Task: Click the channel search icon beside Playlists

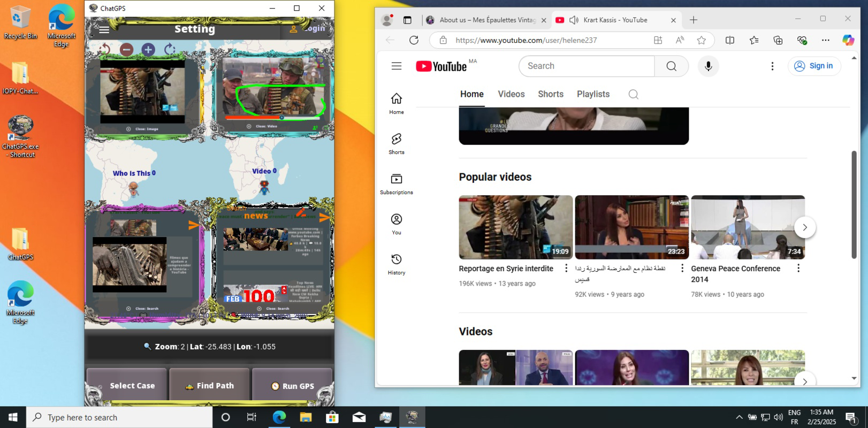Action: click(634, 94)
